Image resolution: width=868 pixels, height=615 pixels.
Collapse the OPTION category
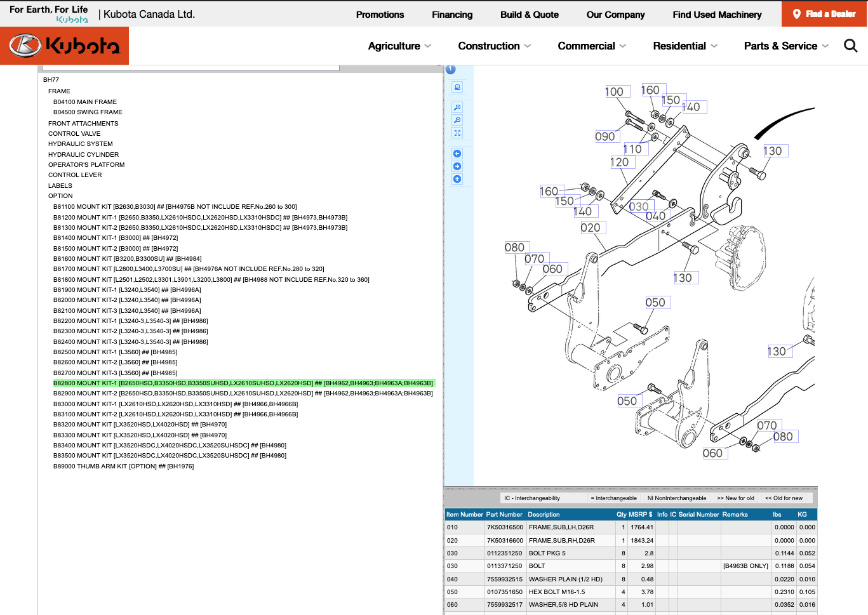click(x=60, y=196)
